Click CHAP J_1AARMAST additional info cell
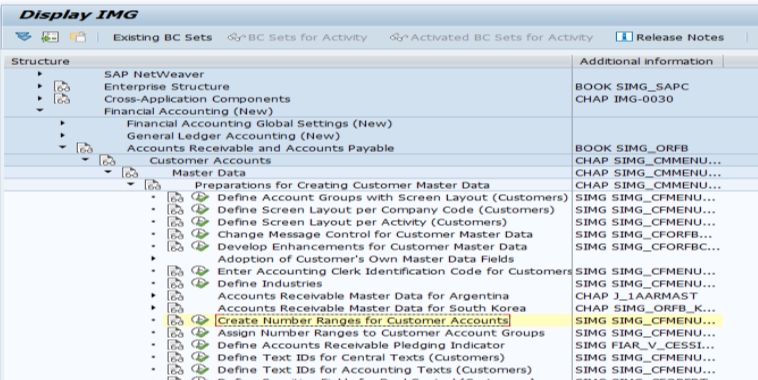 point(636,296)
